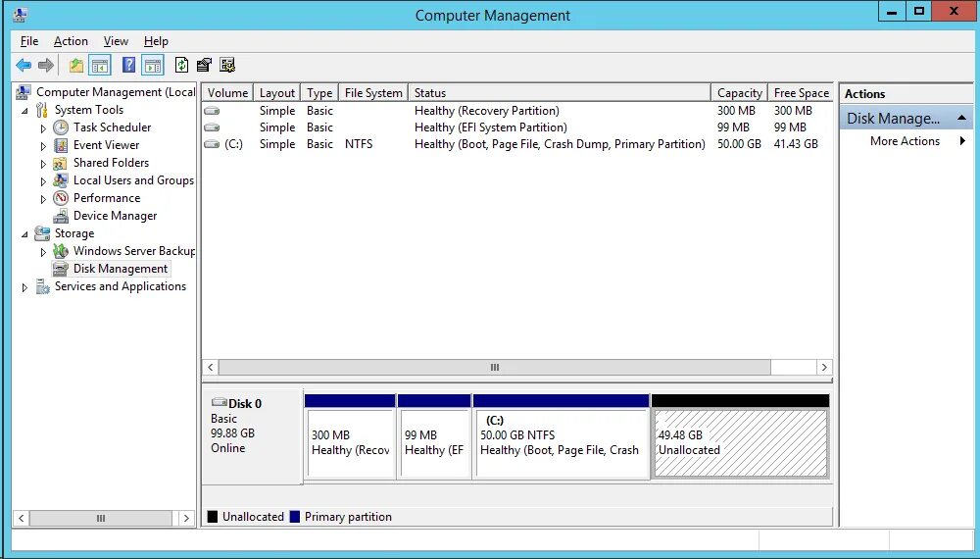The height and width of the screenshot is (559, 980).
Task: Click the Up one level folder icon
Action: click(76, 65)
